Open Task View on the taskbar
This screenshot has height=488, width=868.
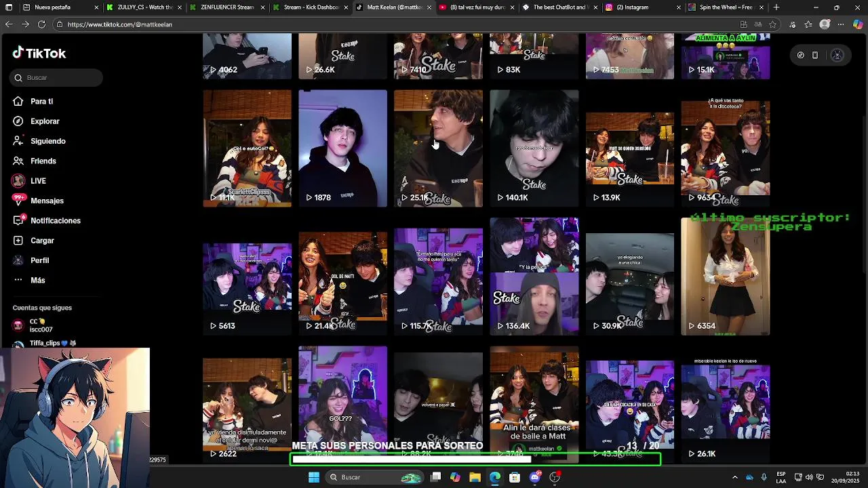436,477
